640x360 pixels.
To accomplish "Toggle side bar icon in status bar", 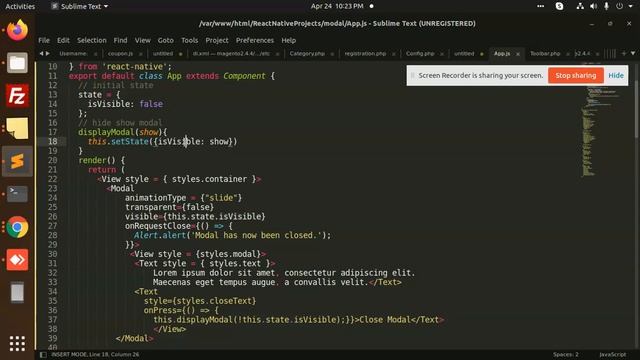I will [x=43, y=355].
